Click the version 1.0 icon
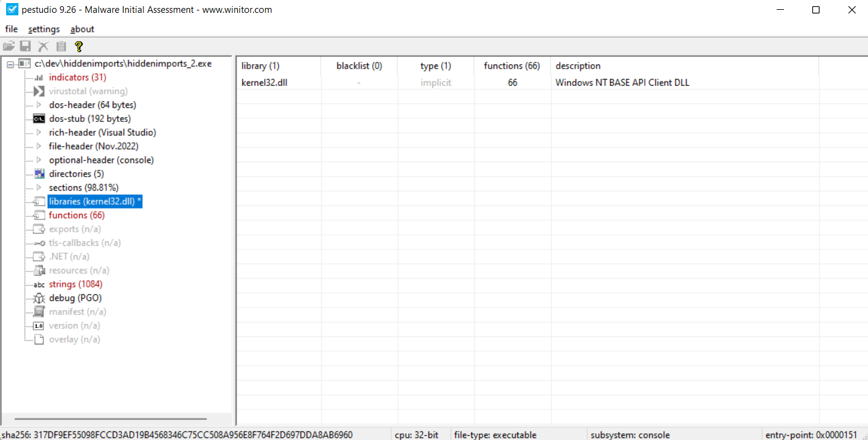 click(x=39, y=326)
